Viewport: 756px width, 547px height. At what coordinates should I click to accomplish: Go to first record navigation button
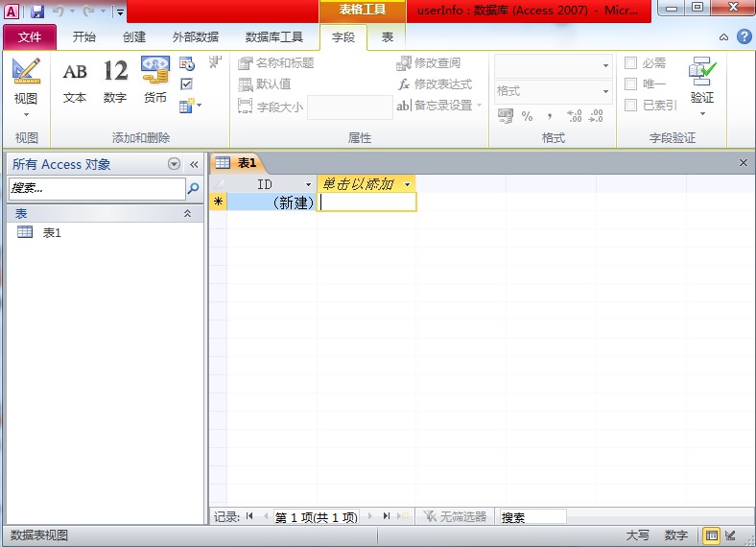[x=249, y=516]
